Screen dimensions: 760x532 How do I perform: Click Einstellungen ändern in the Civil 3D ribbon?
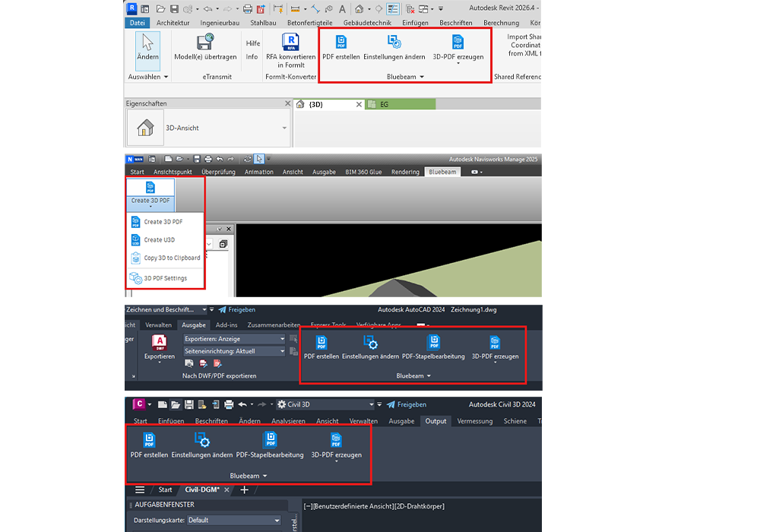point(201,446)
